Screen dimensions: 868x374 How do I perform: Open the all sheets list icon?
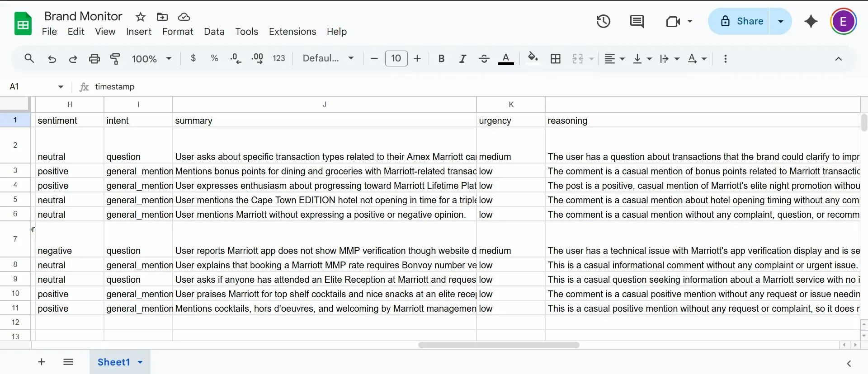pyautogui.click(x=68, y=362)
